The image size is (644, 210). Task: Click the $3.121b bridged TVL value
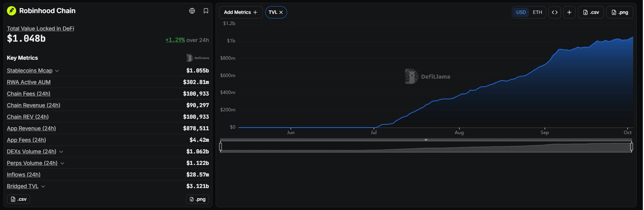197,186
